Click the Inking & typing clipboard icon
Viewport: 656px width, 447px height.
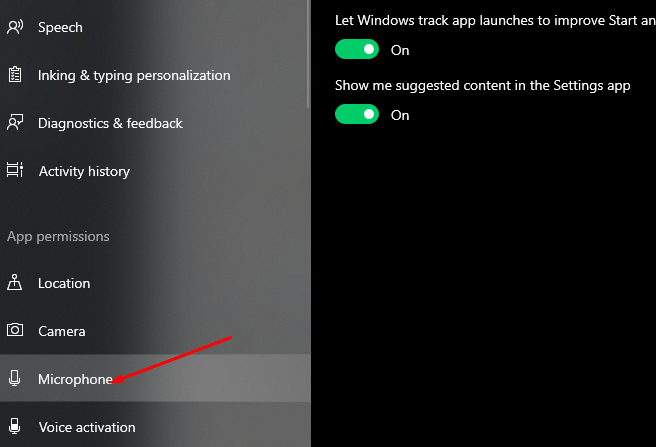[x=15, y=75]
